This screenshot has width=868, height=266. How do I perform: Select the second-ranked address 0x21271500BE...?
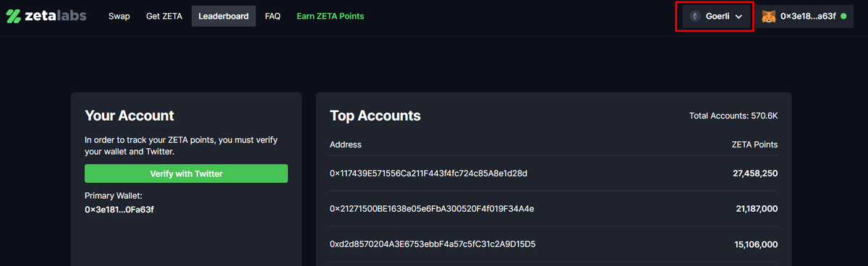tap(432, 209)
